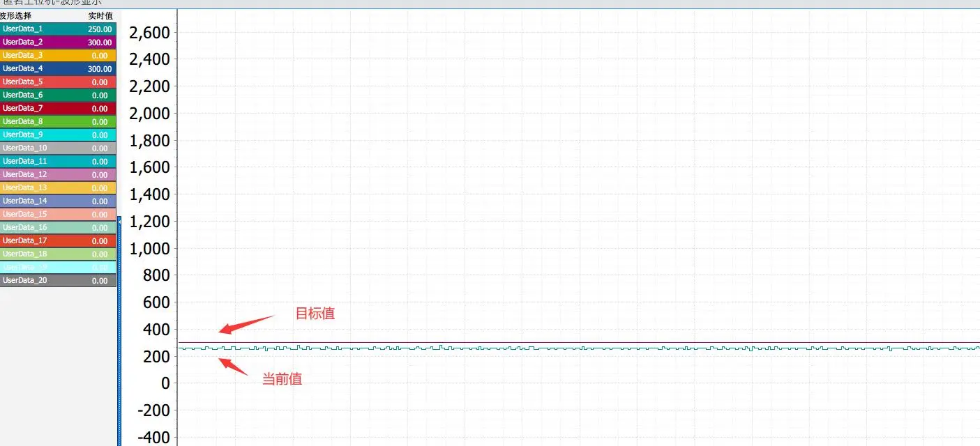This screenshot has height=446, width=980.
Task: Click the UserData_5 red channel entry
Action: [x=23, y=82]
